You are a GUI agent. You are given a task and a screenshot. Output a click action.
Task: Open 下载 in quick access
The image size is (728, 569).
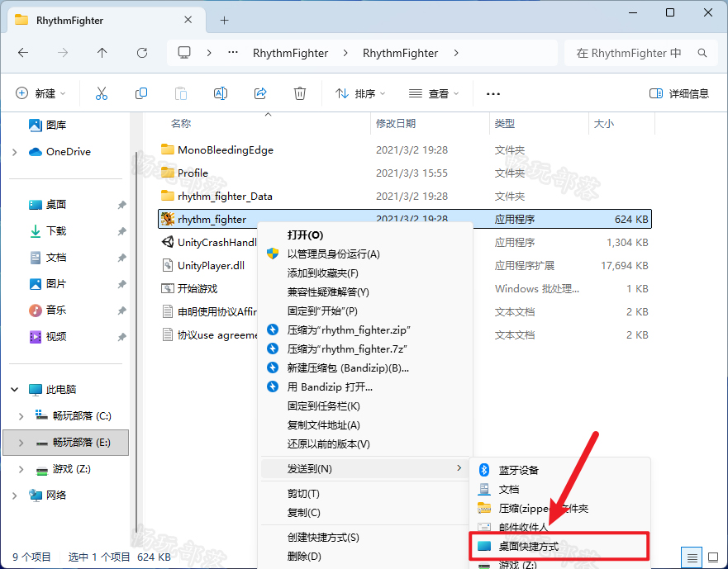coord(48,230)
